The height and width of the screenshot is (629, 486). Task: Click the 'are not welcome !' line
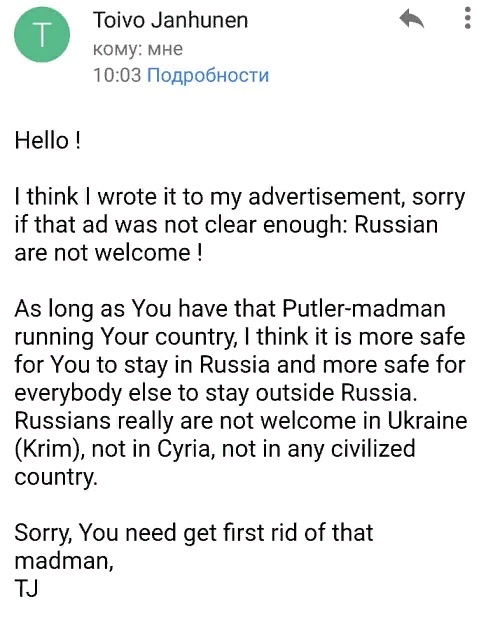click(x=108, y=253)
